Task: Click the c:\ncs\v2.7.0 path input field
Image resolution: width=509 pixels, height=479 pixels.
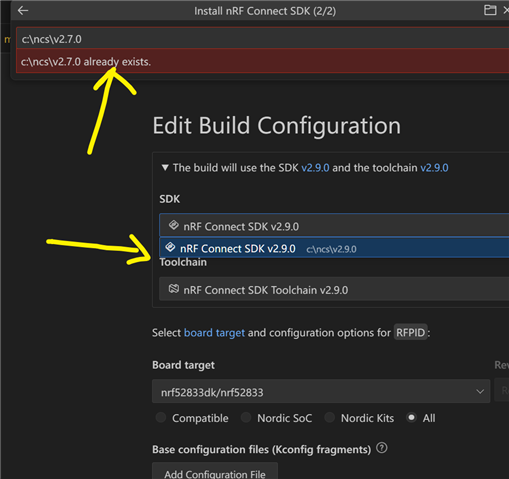Action: [x=263, y=39]
